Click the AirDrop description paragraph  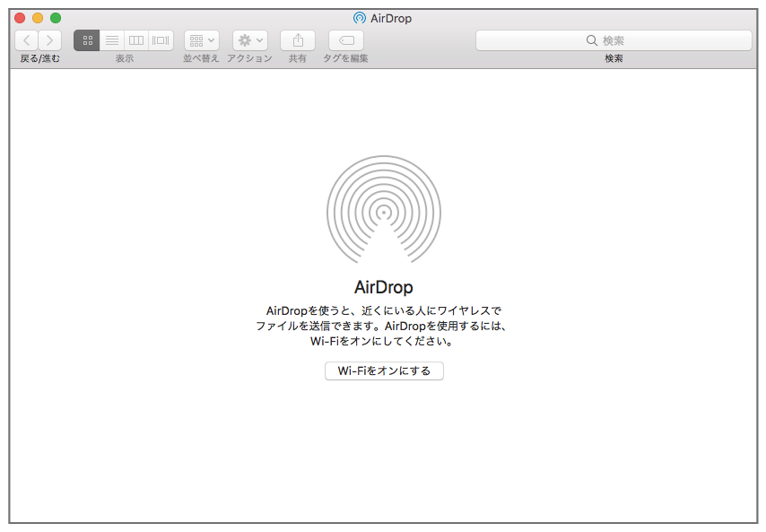(383, 326)
